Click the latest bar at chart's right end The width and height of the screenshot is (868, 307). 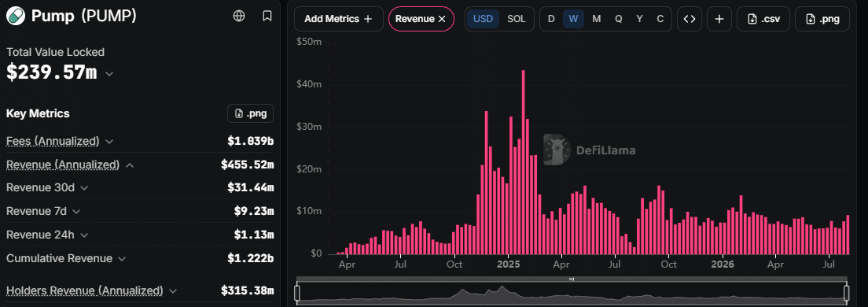point(848,235)
